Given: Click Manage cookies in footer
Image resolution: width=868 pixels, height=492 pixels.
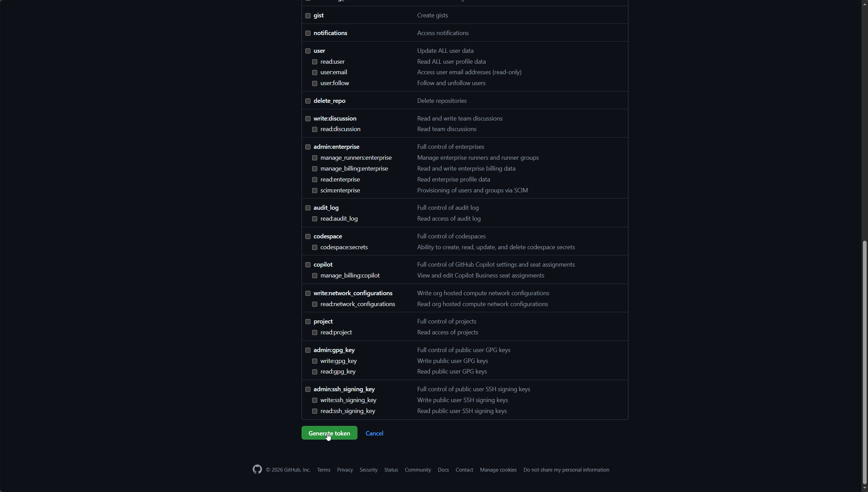Looking at the screenshot, I should 498,470.
